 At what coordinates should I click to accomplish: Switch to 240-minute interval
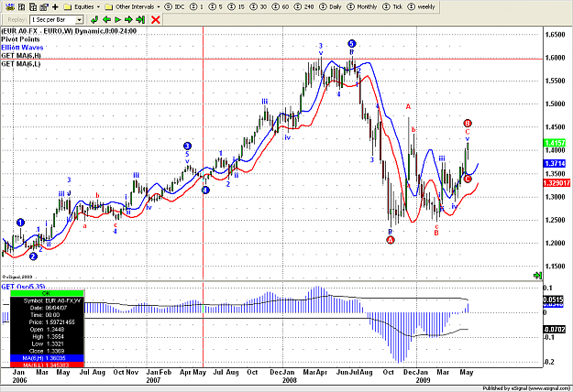[304, 6]
